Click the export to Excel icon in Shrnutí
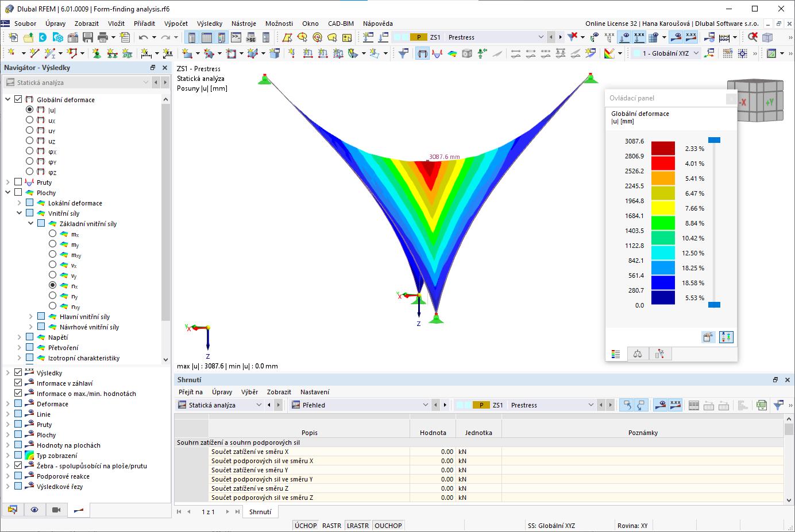 point(762,405)
